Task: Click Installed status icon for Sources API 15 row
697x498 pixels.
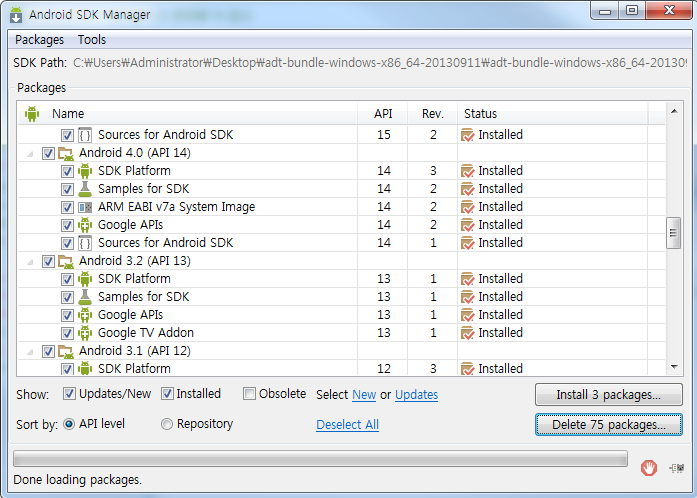Action: (468, 135)
